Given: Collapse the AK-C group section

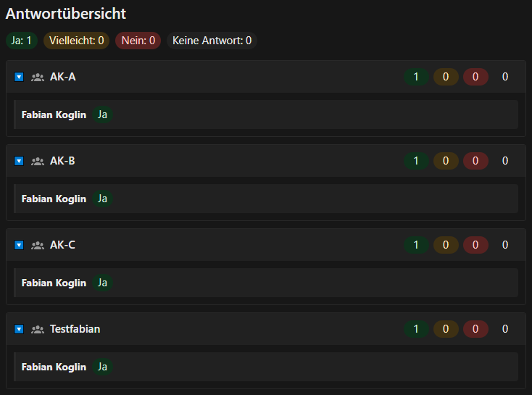Looking at the screenshot, I should click(x=19, y=245).
